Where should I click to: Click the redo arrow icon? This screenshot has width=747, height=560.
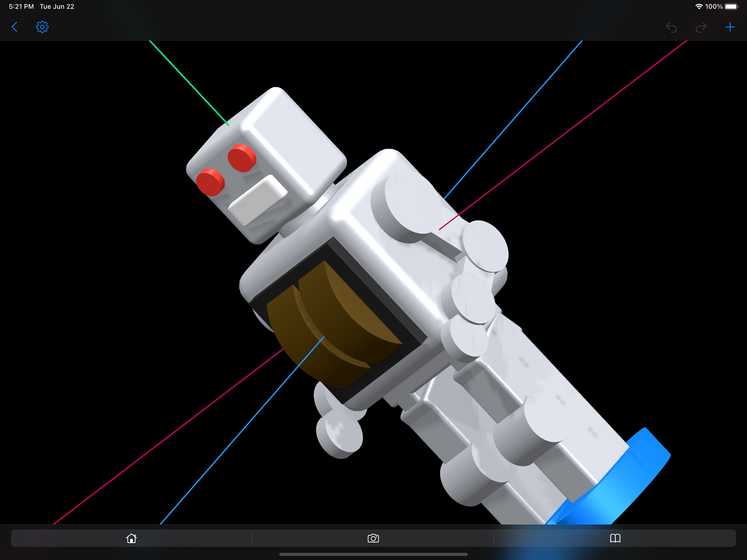point(701,27)
